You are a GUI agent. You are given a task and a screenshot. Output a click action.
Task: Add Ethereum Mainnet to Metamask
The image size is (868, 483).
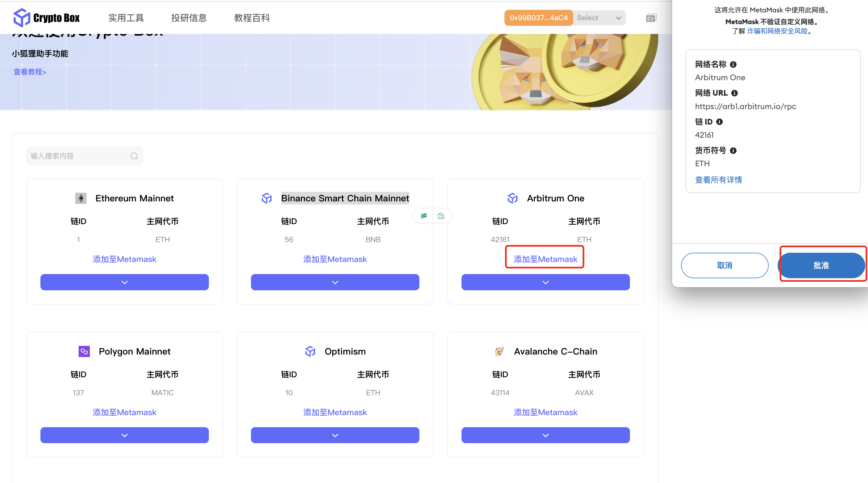[x=124, y=259]
